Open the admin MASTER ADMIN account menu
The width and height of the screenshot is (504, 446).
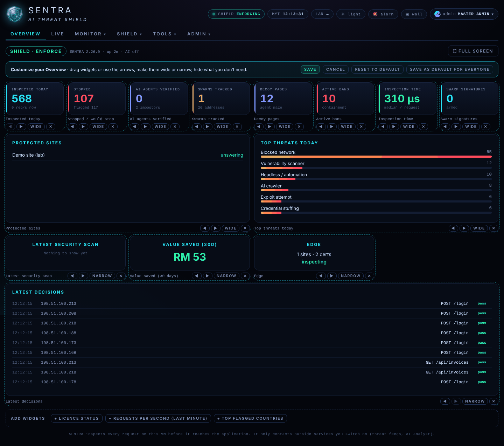tap(464, 14)
